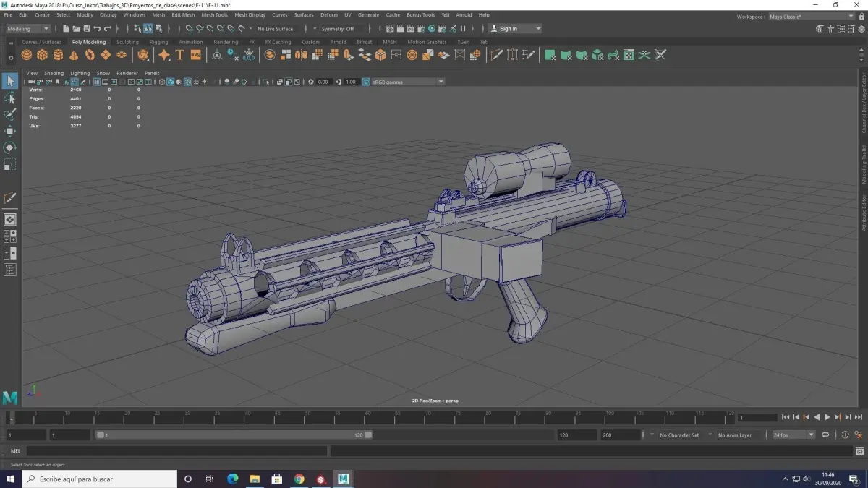Click the play forwards button
The width and height of the screenshot is (868, 488).
(827, 417)
